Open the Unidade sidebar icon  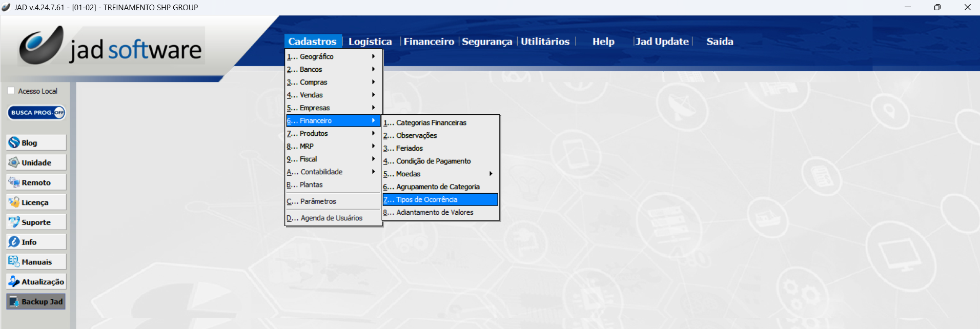14,162
